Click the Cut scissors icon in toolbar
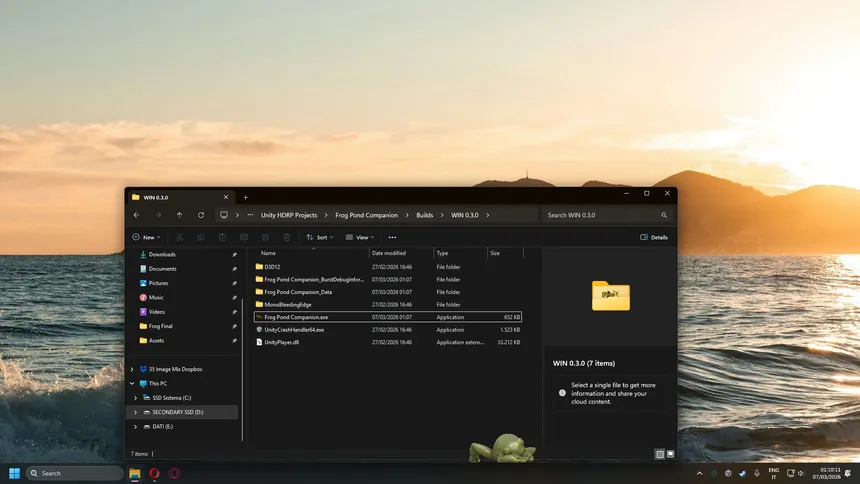 tap(179, 237)
